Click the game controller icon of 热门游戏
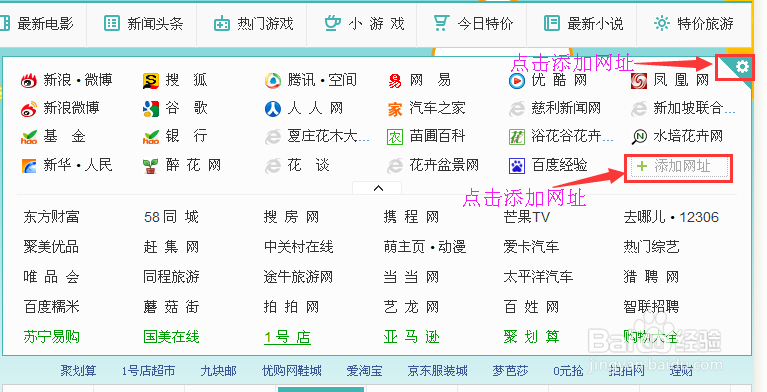Image resolution: width=767 pixels, height=392 pixels. pos(222,23)
